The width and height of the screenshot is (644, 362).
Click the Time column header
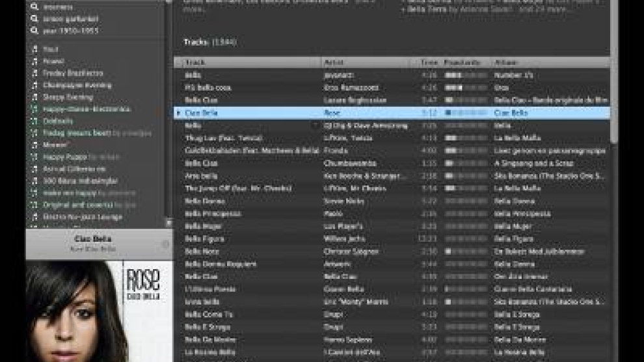click(x=429, y=62)
